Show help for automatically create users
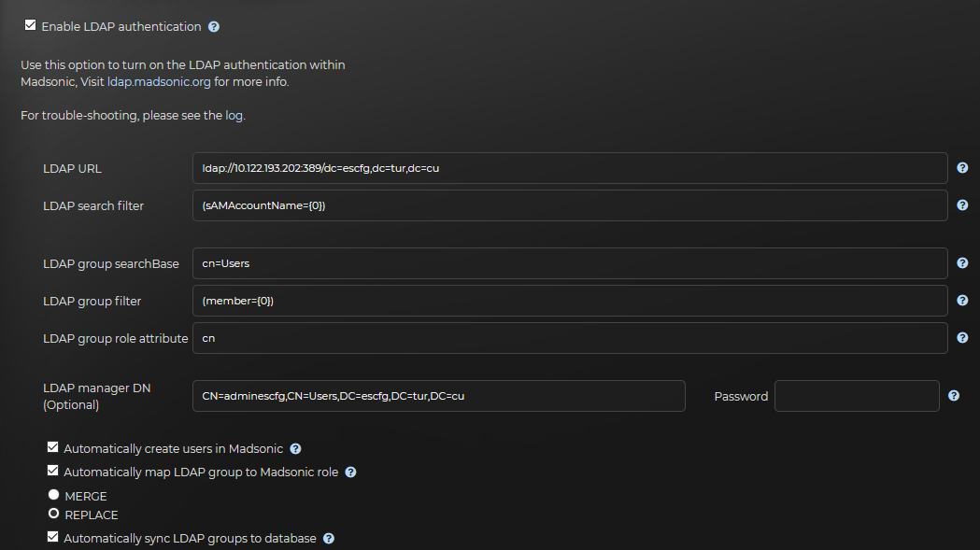 (x=295, y=449)
